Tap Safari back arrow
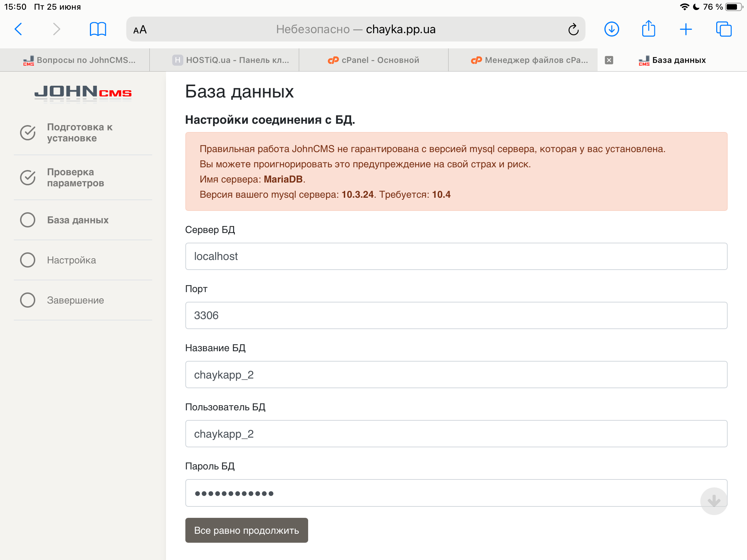747x560 pixels. [19, 29]
